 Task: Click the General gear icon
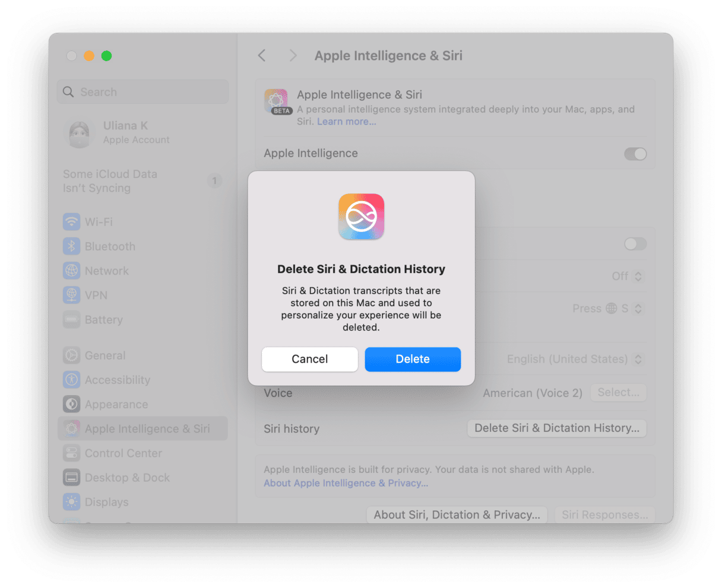point(71,355)
